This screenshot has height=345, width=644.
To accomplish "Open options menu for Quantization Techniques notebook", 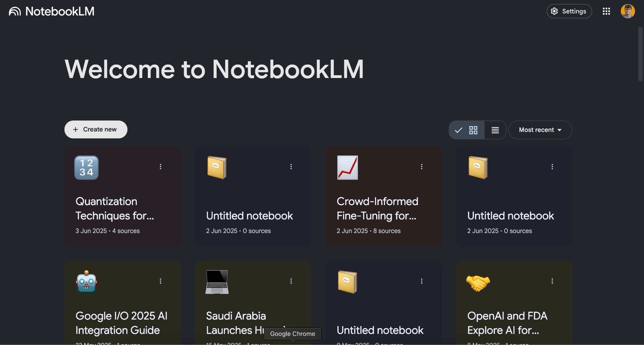I will [x=161, y=166].
